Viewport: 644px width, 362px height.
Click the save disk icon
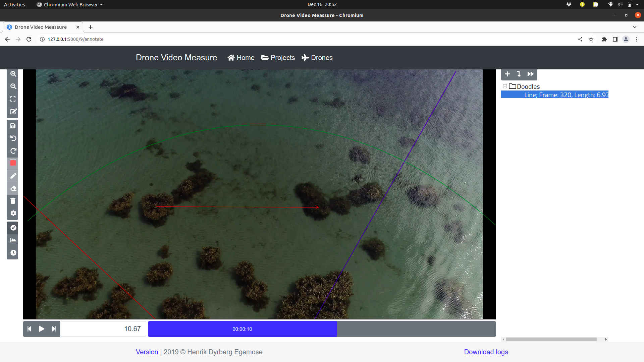13,126
